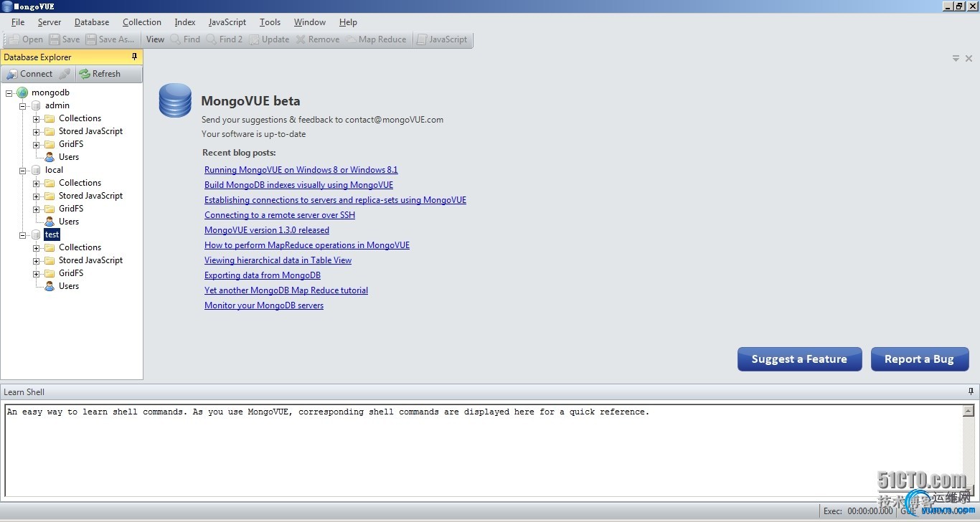Click the disconnect icon beside Connect
Screen dimensions: 980x522
[65, 74]
